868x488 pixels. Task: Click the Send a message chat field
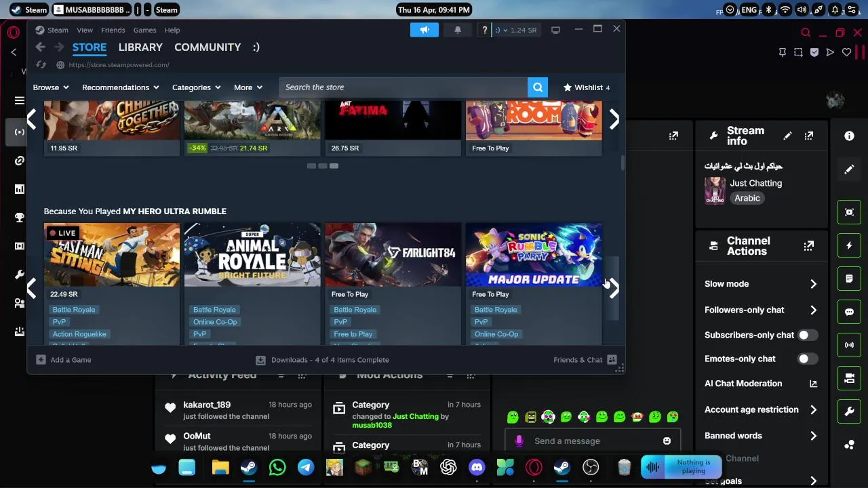coord(591,441)
